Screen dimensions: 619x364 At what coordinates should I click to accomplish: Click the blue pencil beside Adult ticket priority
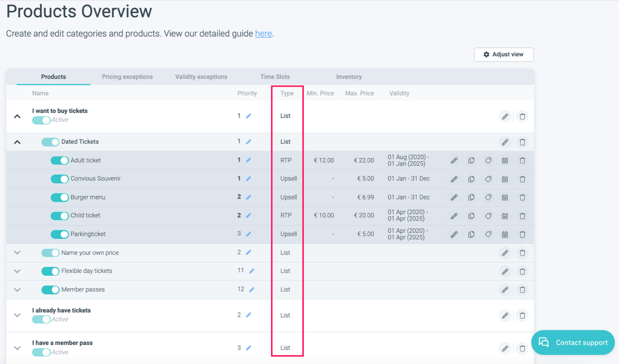[249, 161]
